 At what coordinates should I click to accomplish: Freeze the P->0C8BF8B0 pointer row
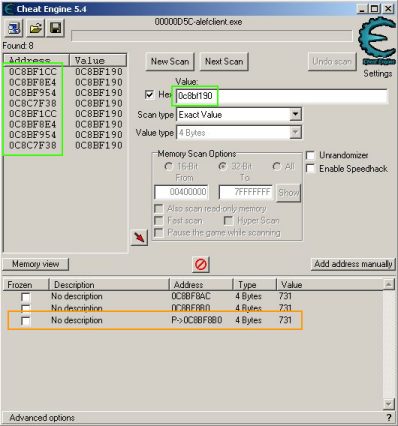[x=25, y=321]
